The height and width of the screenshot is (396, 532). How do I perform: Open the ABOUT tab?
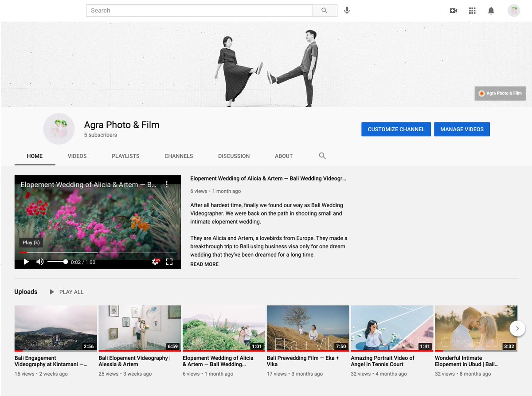284,156
